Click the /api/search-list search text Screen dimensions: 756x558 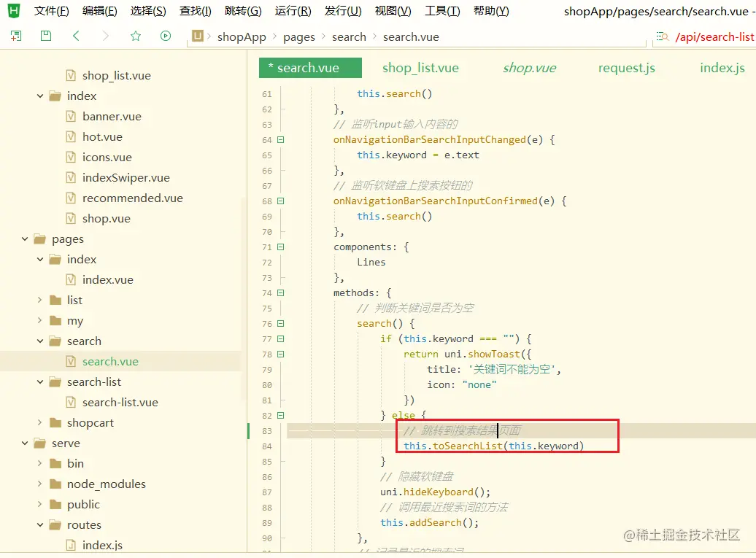714,37
